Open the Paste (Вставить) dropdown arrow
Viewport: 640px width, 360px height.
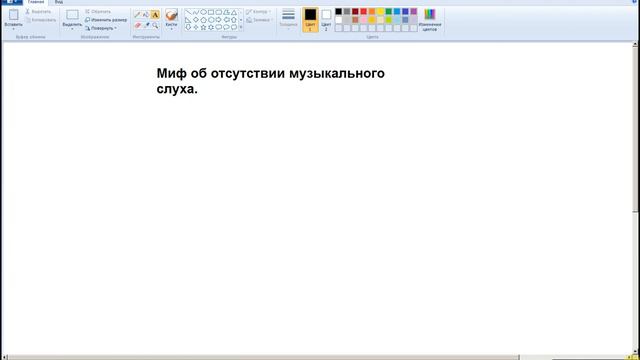click(13, 29)
